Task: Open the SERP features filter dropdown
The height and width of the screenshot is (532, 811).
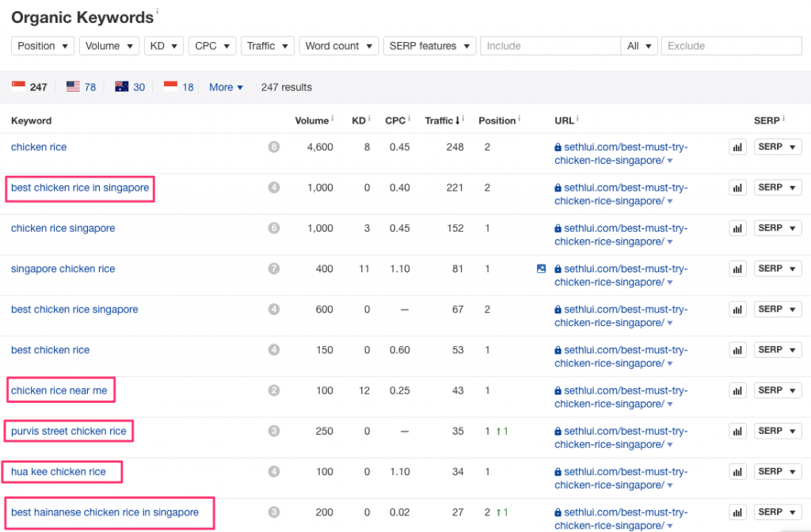Action: 429,46
